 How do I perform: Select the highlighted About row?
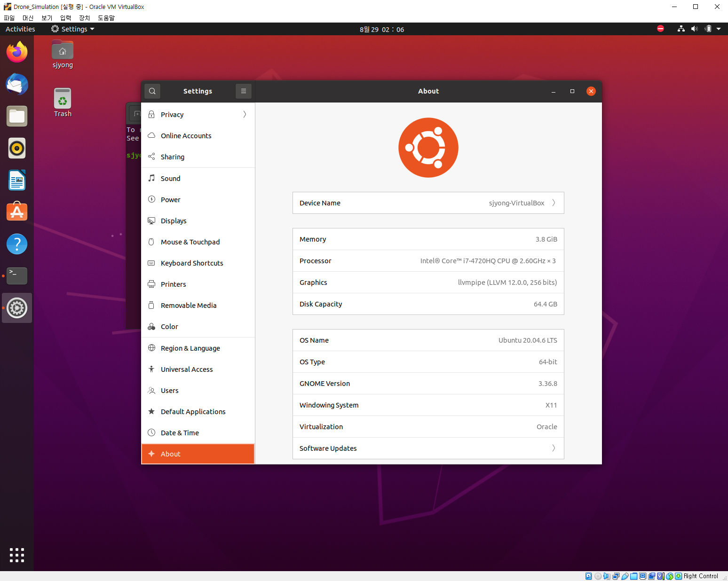(x=198, y=454)
